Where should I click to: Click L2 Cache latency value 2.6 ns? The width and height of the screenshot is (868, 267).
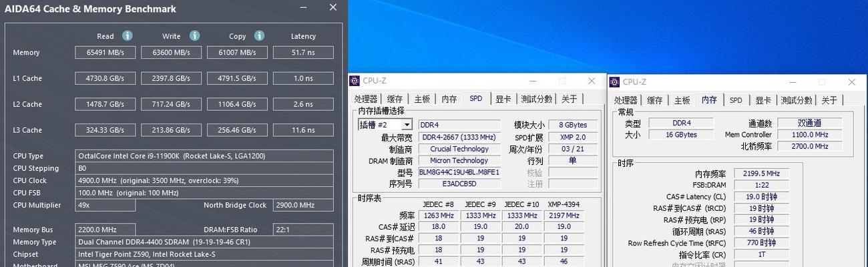coord(303,104)
